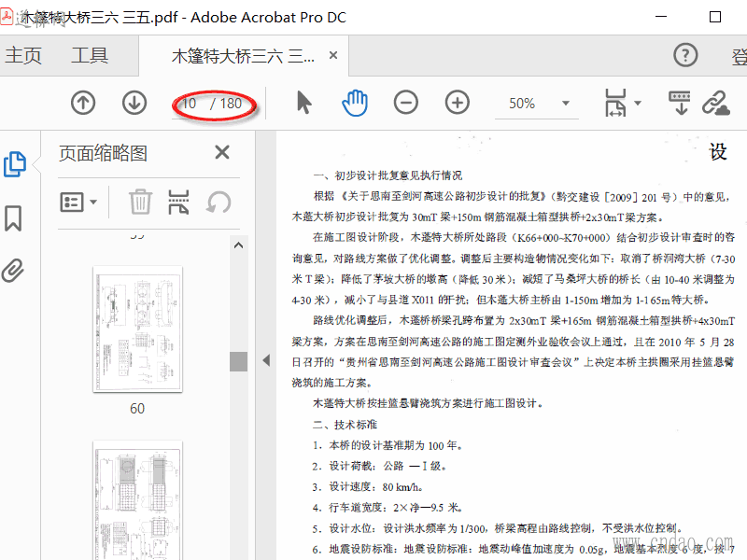Zoom out using the minus button
The width and height of the screenshot is (747, 560).
tap(406, 103)
